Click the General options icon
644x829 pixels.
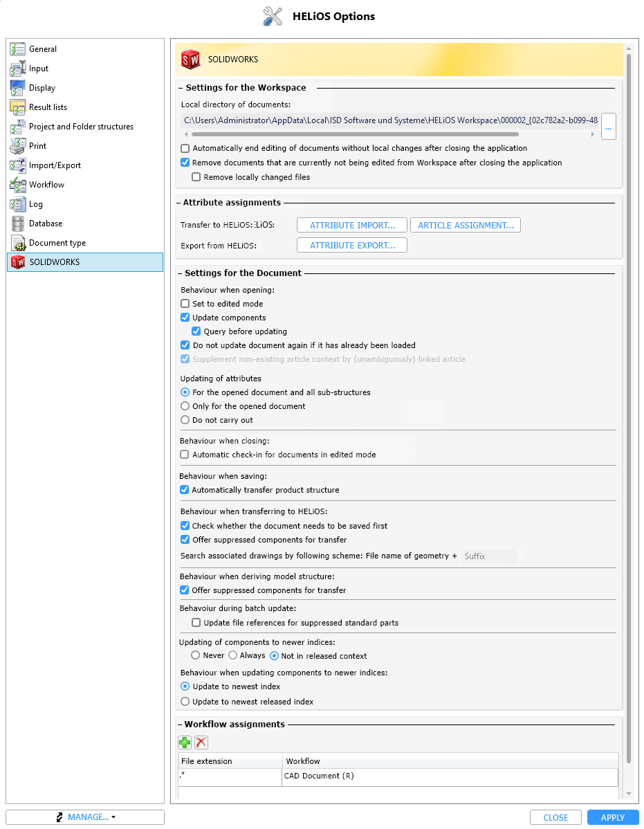(x=17, y=49)
